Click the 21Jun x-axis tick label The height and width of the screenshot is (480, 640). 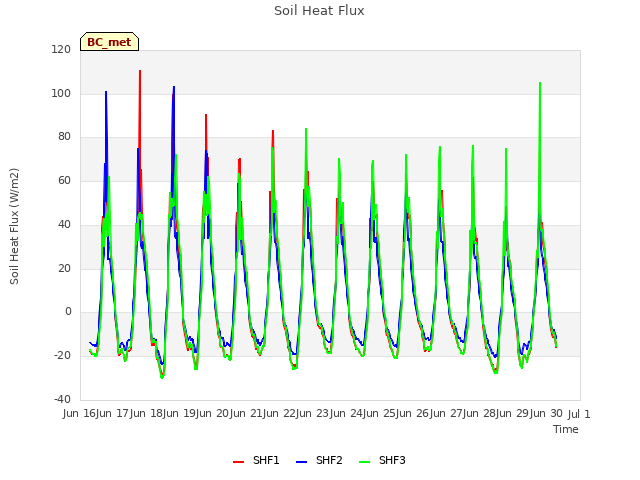click(x=264, y=414)
